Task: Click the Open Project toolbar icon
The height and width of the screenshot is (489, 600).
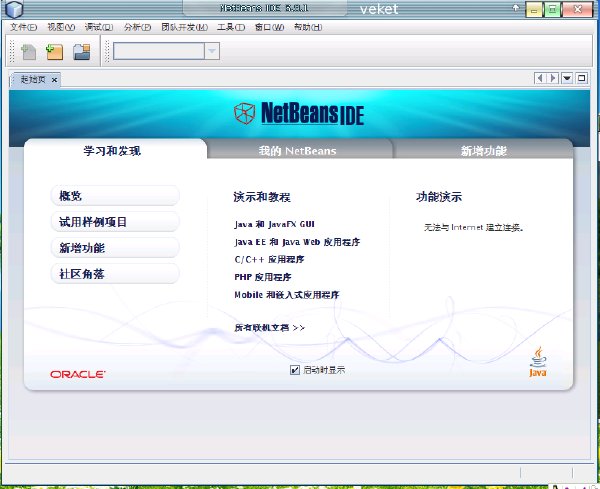Action: [x=82, y=52]
